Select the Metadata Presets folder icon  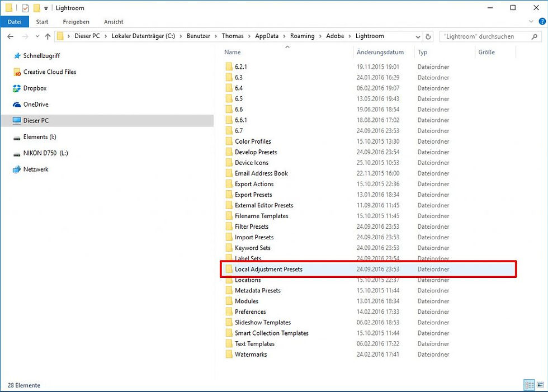pos(229,291)
